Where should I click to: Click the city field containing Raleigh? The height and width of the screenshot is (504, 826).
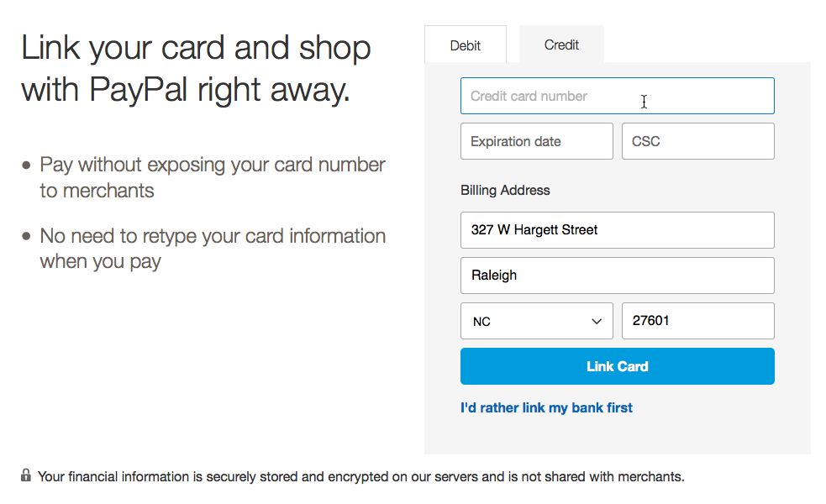coord(617,276)
